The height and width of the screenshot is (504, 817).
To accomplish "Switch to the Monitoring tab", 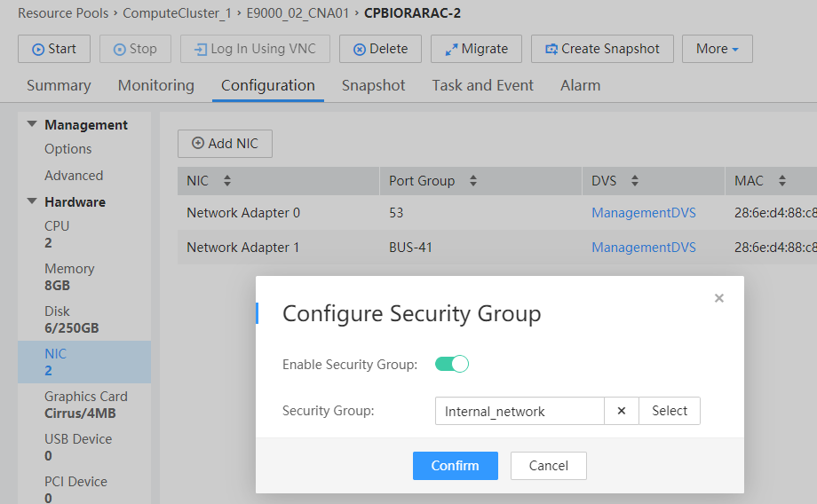I will tap(155, 85).
